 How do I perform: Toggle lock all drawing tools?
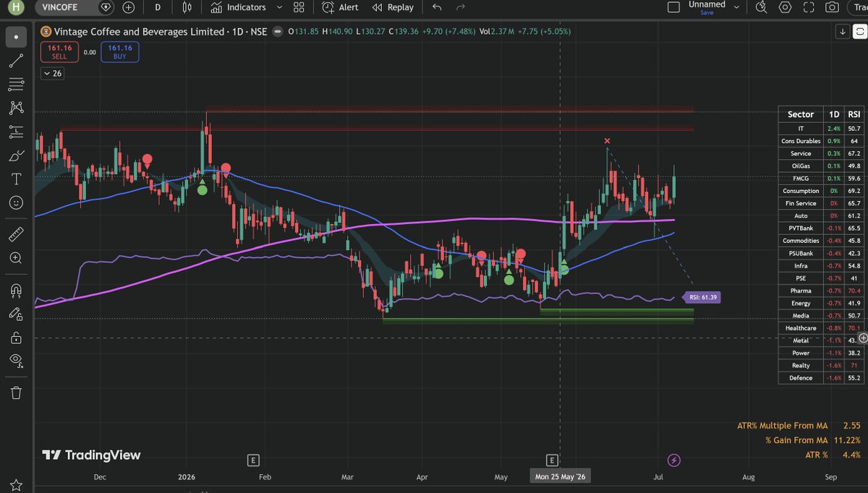click(16, 337)
